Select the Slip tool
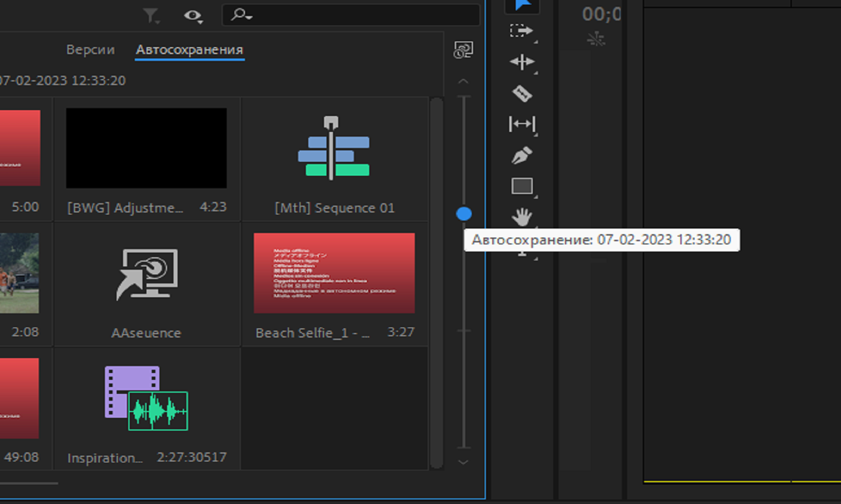 click(x=522, y=124)
